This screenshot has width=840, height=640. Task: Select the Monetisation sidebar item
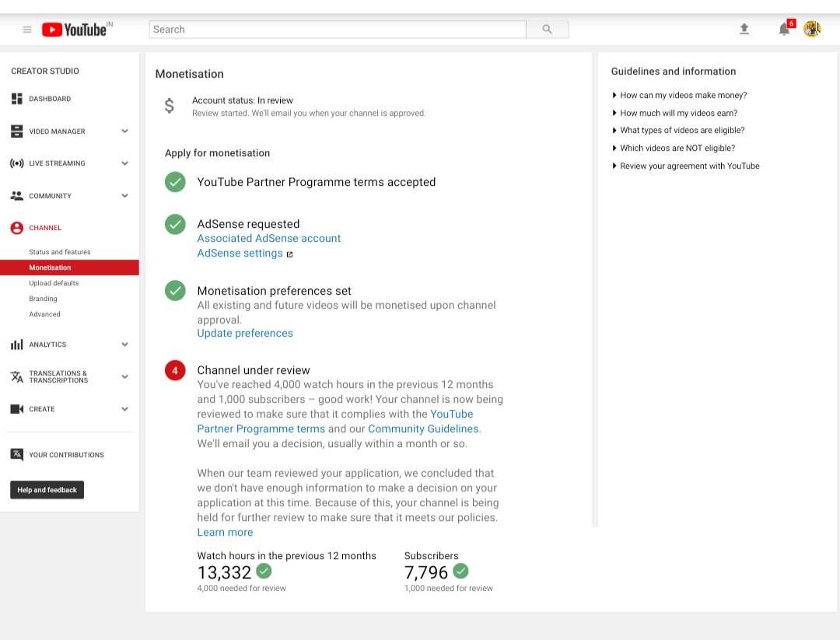[70, 268]
